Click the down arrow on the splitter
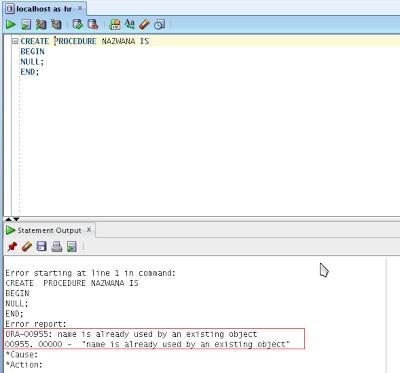 (16, 219)
